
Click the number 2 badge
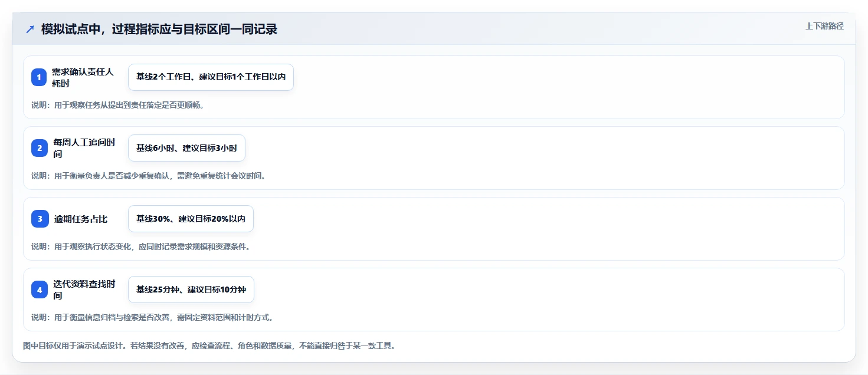[x=40, y=148]
